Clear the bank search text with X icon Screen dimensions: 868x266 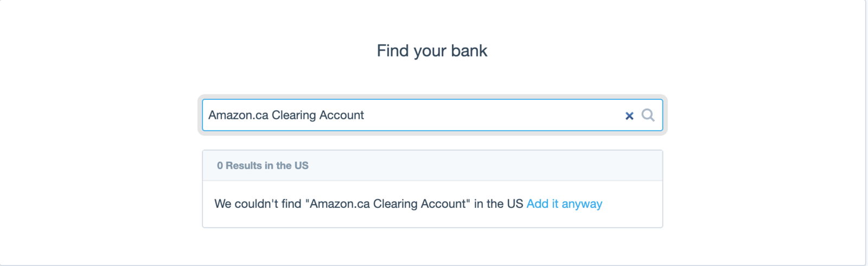pyautogui.click(x=629, y=116)
